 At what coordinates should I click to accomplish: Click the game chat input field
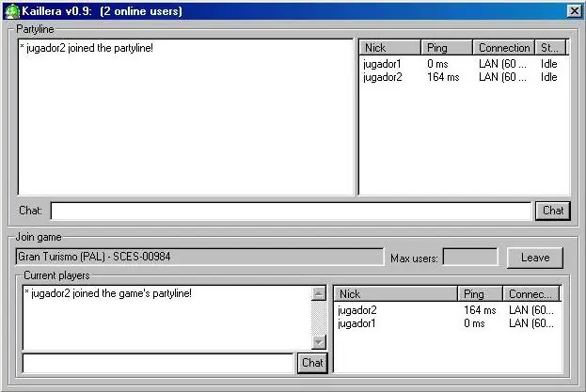coord(158,363)
